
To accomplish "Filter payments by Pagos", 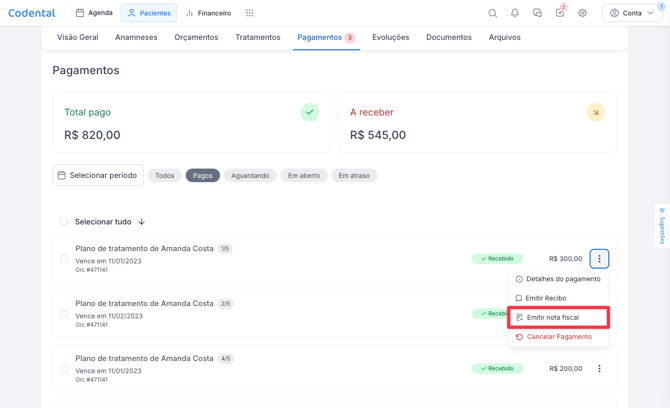I will tap(203, 176).
